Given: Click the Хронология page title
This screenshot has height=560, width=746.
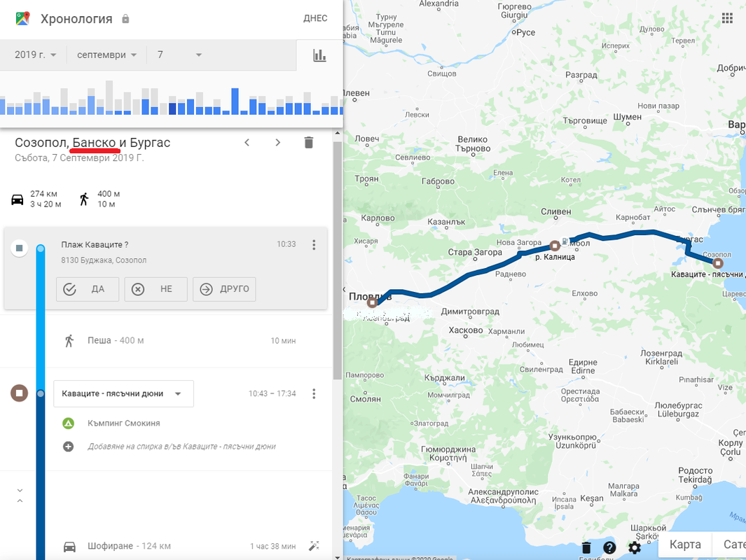Looking at the screenshot, I should (76, 19).
